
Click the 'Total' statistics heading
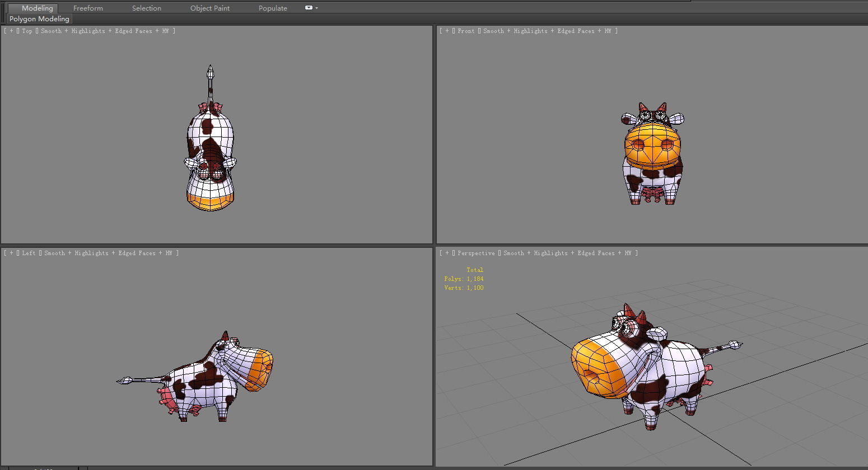pyautogui.click(x=475, y=270)
